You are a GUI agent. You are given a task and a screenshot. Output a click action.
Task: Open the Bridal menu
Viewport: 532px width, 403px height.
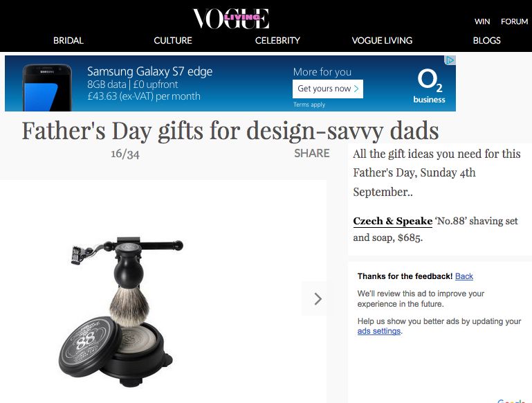[x=68, y=40]
